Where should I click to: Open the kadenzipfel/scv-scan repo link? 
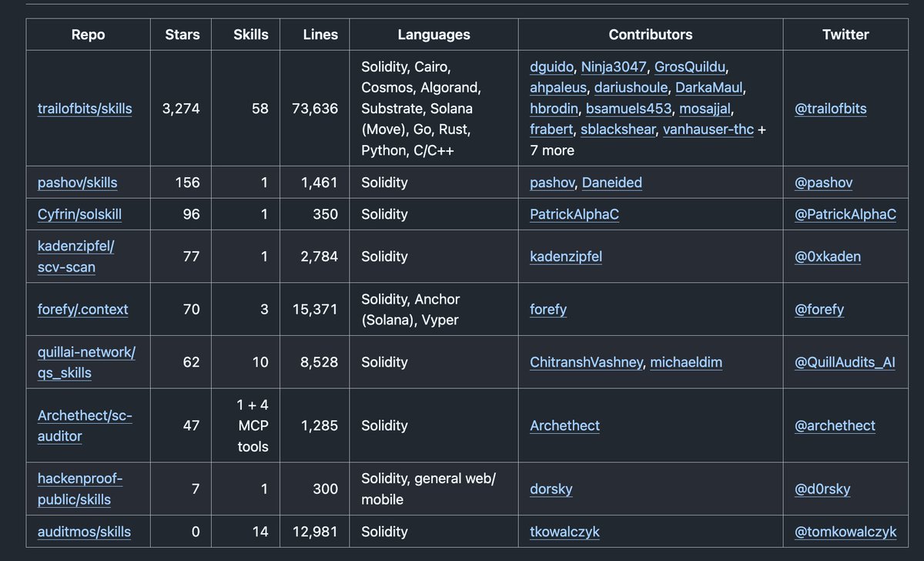tap(76, 257)
